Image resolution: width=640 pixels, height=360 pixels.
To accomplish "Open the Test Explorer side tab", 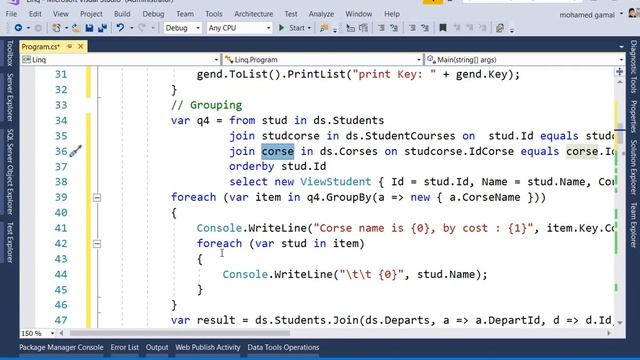I will (x=9, y=243).
